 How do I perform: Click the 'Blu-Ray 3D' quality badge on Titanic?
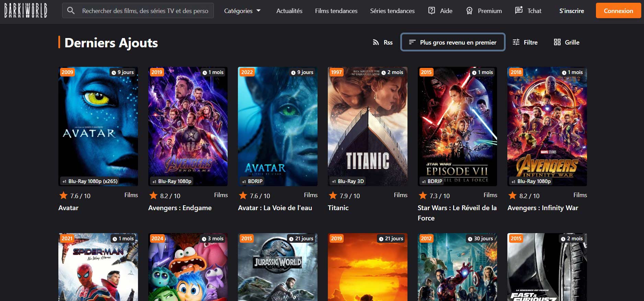pos(347,181)
